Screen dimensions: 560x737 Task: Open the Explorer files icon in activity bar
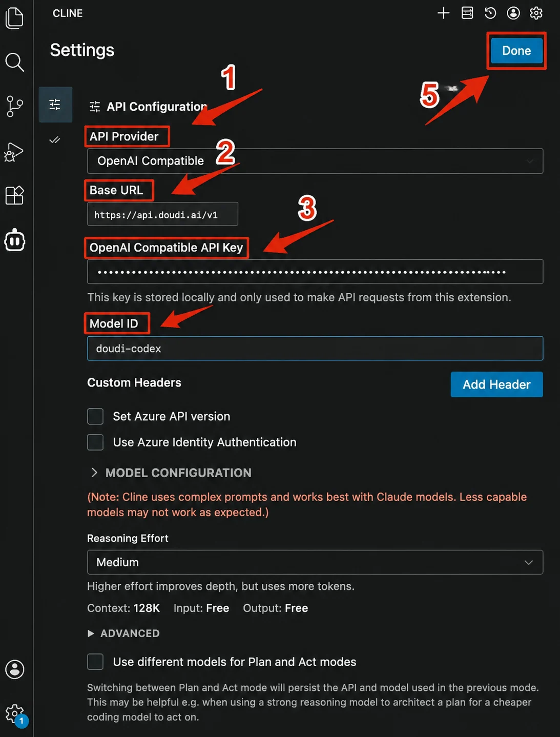(x=14, y=18)
